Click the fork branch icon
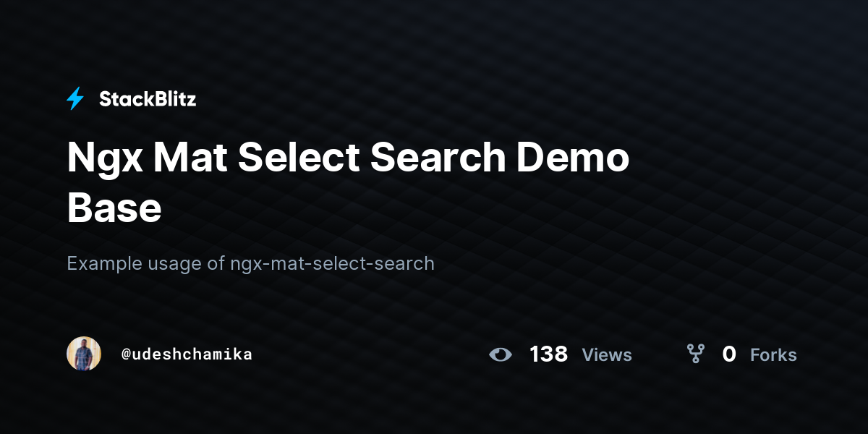This screenshot has width=868, height=434. 695,354
